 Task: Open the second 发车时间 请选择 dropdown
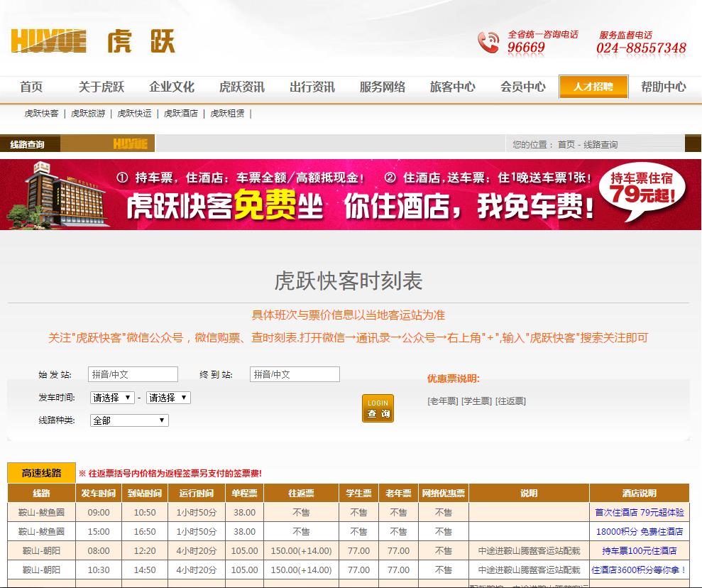tap(168, 398)
